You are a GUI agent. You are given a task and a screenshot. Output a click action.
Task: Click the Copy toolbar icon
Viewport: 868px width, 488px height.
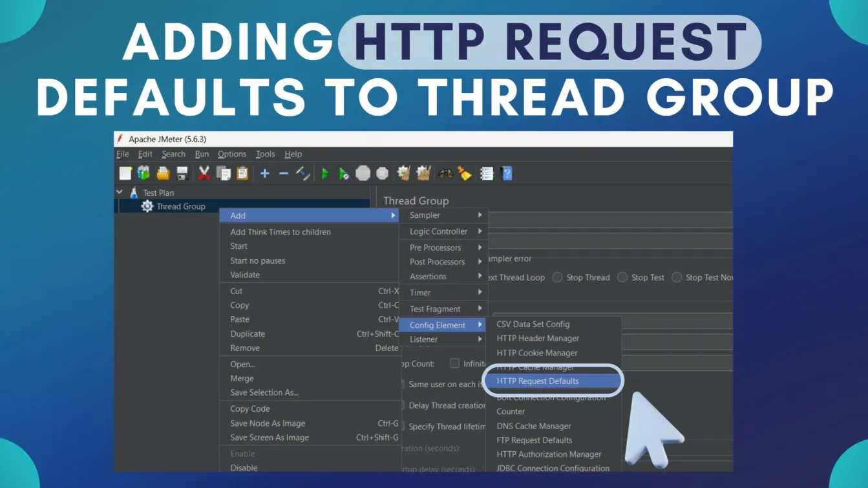[224, 173]
